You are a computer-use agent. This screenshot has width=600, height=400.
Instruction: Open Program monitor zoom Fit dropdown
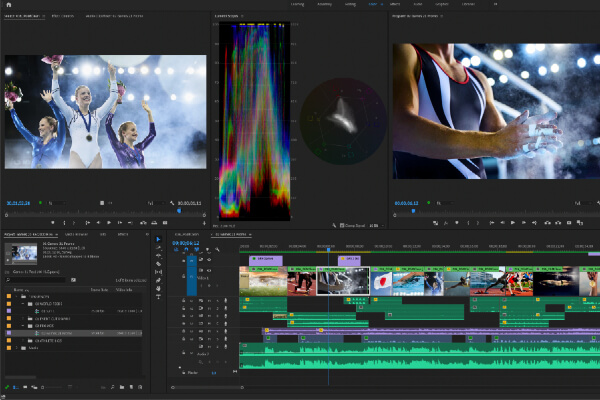point(446,203)
